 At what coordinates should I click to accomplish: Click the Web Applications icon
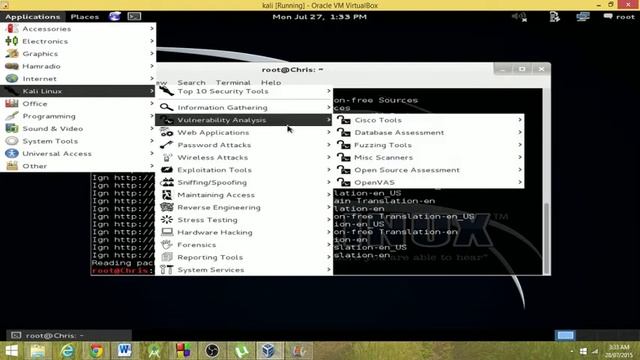(x=167, y=132)
